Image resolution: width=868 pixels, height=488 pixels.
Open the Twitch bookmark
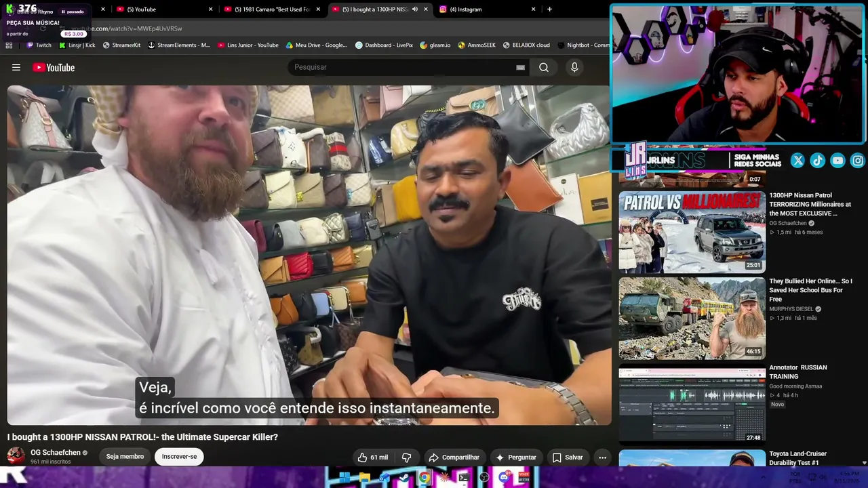click(x=39, y=45)
